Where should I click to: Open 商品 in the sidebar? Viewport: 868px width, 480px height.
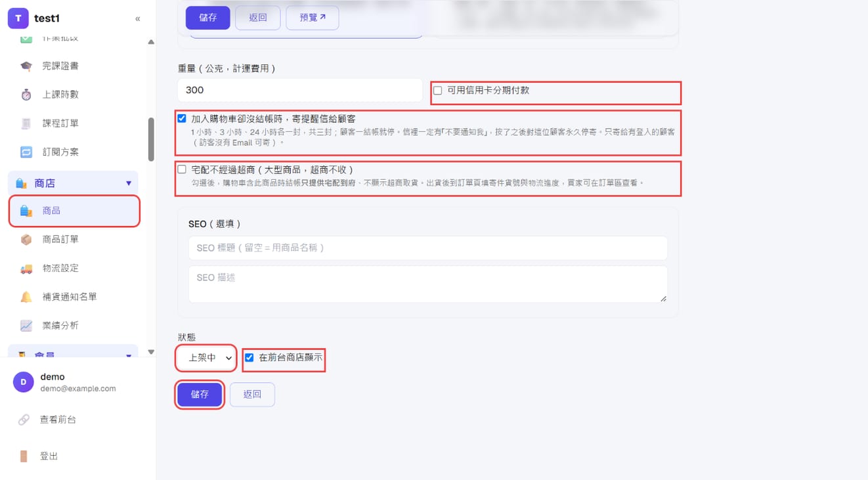pyautogui.click(x=74, y=211)
